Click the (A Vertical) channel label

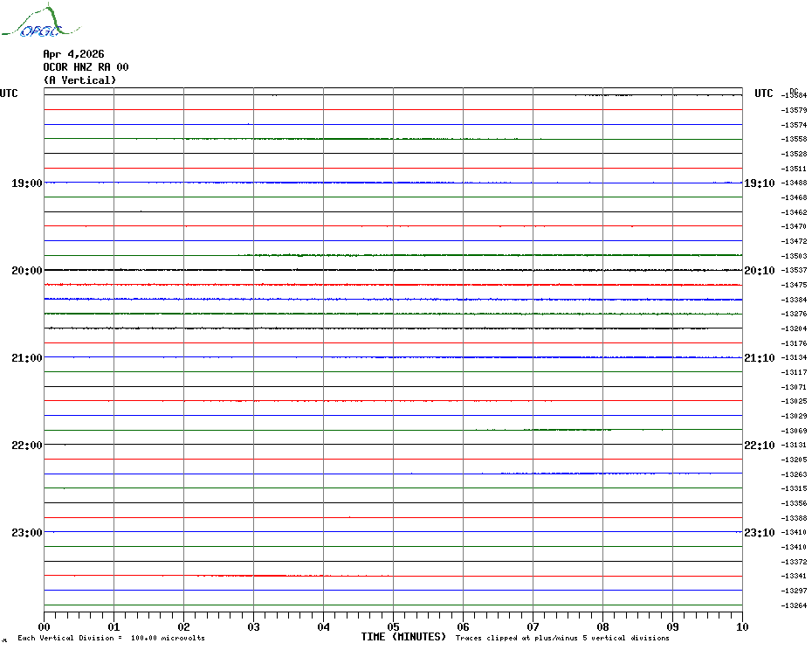(x=79, y=80)
